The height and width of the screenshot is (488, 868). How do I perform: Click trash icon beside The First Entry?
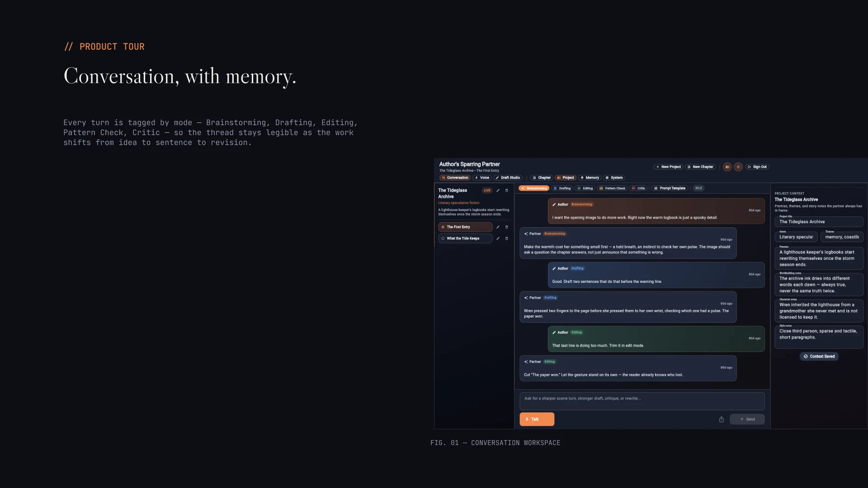click(x=506, y=227)
